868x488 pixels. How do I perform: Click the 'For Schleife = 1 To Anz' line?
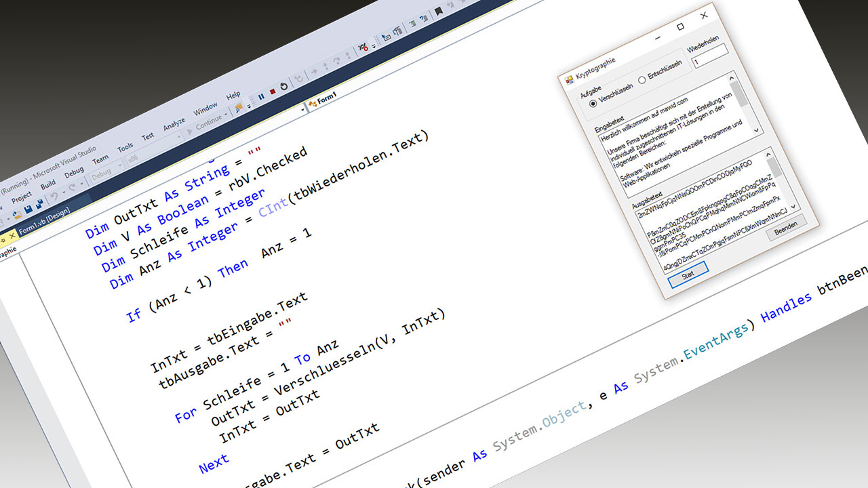pos(256,380)
